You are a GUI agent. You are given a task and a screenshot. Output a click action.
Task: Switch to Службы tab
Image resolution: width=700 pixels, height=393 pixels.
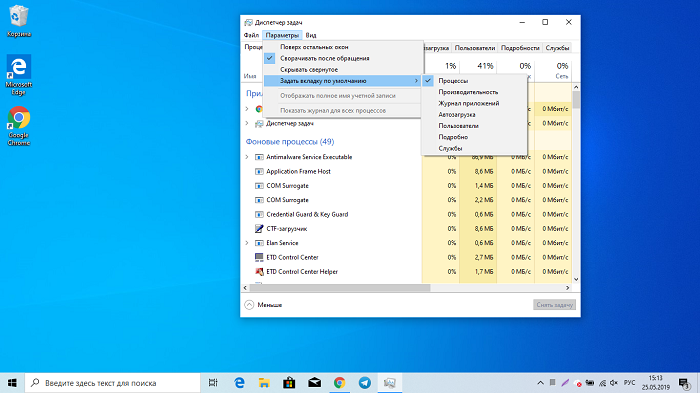point(557,48)
